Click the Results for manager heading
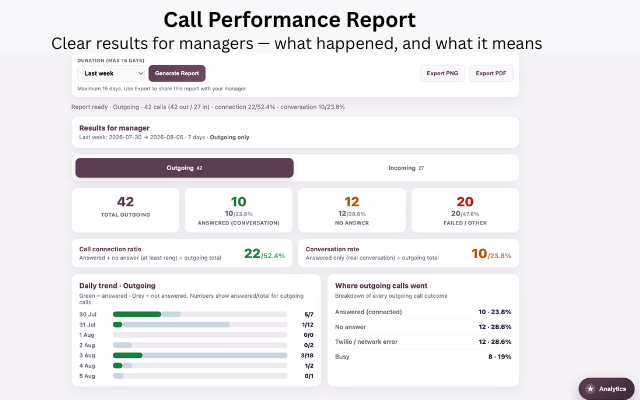The height and width of the screenshot is (400, 640). 114,128
